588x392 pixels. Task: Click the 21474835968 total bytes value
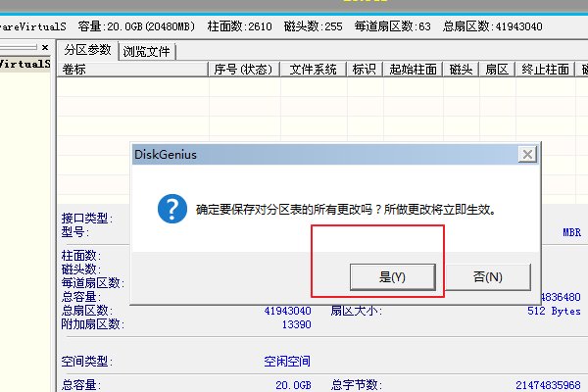click(x=548, y=385)
